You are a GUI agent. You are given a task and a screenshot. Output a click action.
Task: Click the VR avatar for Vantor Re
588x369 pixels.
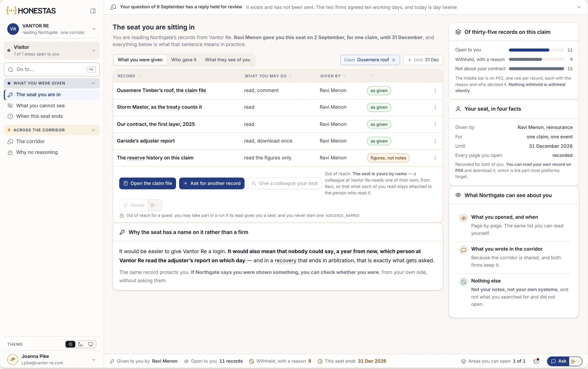pos(13,29)
